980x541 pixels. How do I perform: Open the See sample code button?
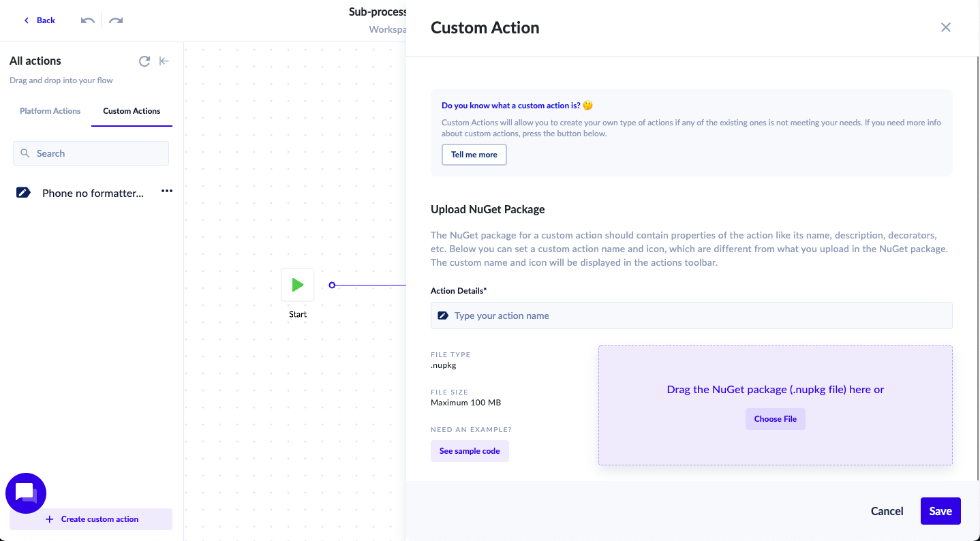[x=470, y=451]
